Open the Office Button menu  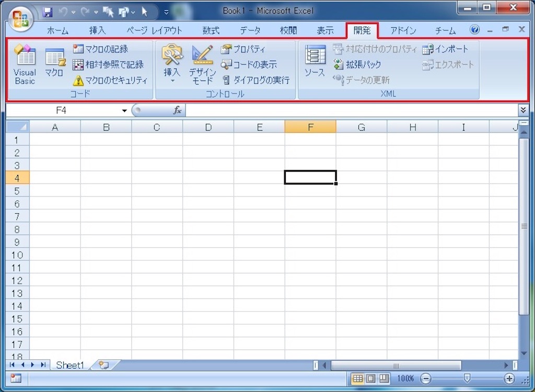(21, 19)
